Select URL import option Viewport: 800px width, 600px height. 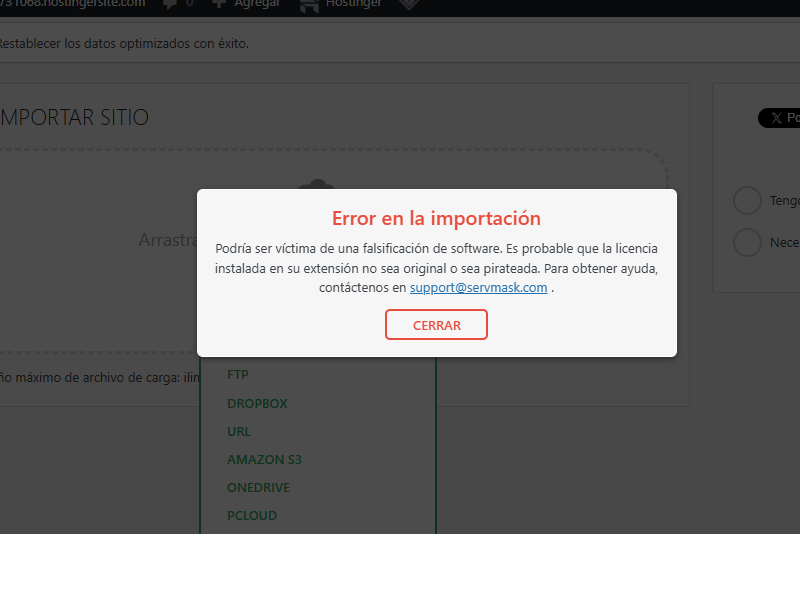click(x=239, y=432)
